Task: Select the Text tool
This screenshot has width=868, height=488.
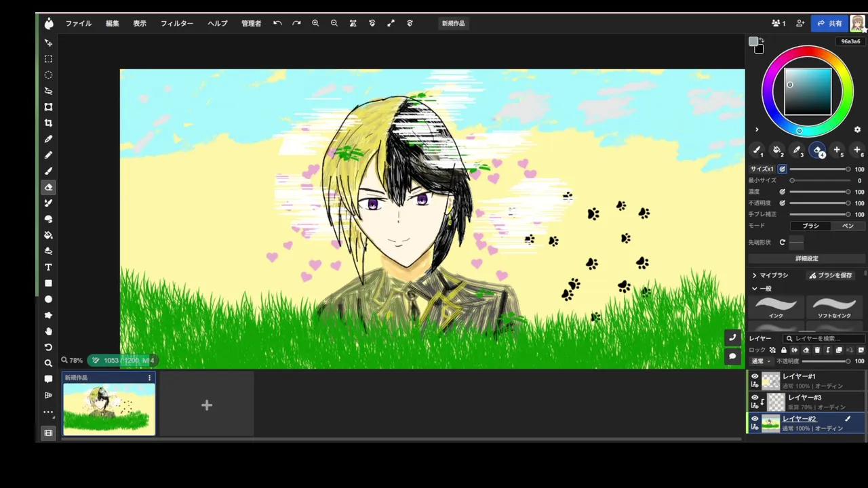Action: pyautogui.click(x=48, y=267)
